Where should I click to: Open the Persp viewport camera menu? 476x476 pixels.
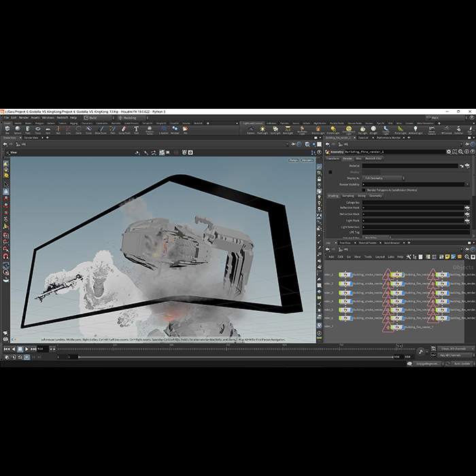pyautogui.click(x=294, y=160)
